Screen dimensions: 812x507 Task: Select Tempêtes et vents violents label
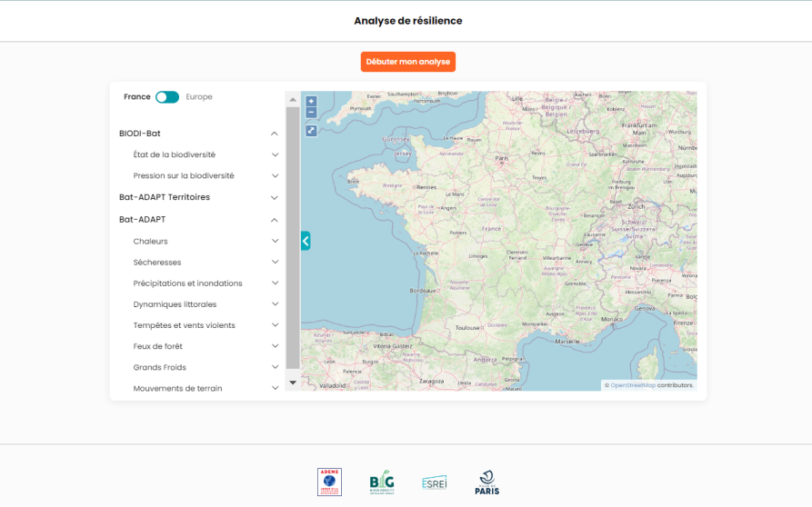click(x=184, y=325)
